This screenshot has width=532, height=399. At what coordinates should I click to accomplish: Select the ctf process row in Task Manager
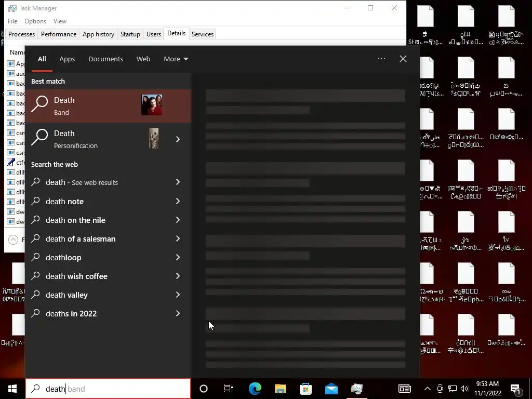pyautogui.click(x=16, y=163)
